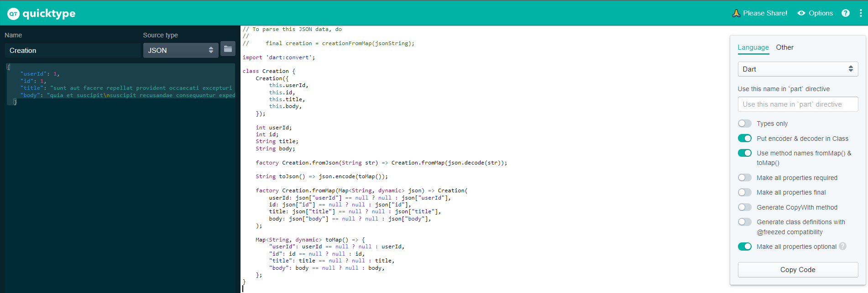Click the "title" line in JSON editor
Screen dimensions: 868x293
point(126,88)
